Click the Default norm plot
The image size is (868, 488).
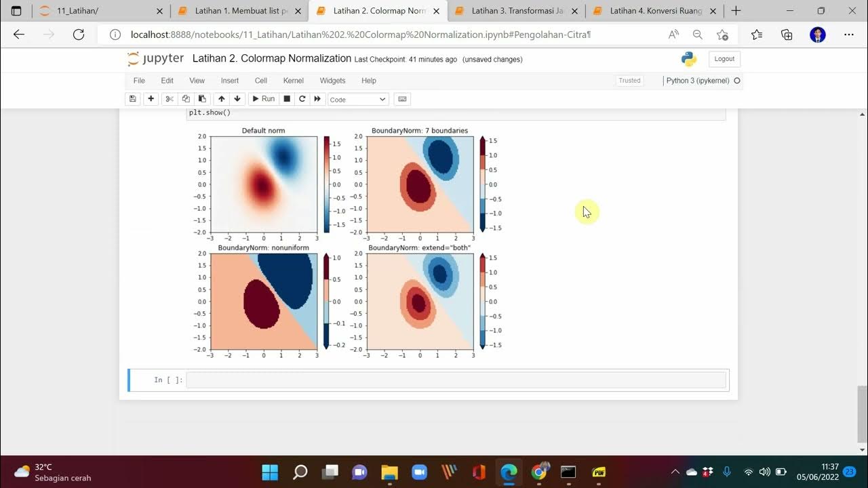[x=264, y=184]
